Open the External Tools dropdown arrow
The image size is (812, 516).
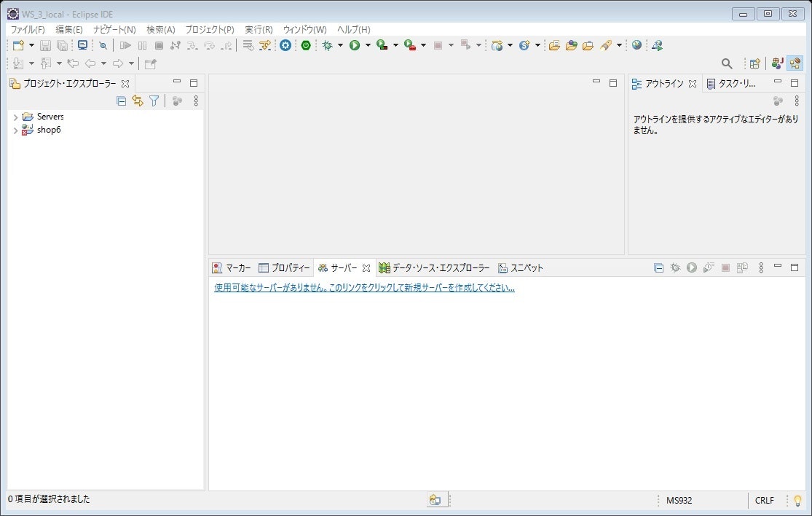(424, 46)
